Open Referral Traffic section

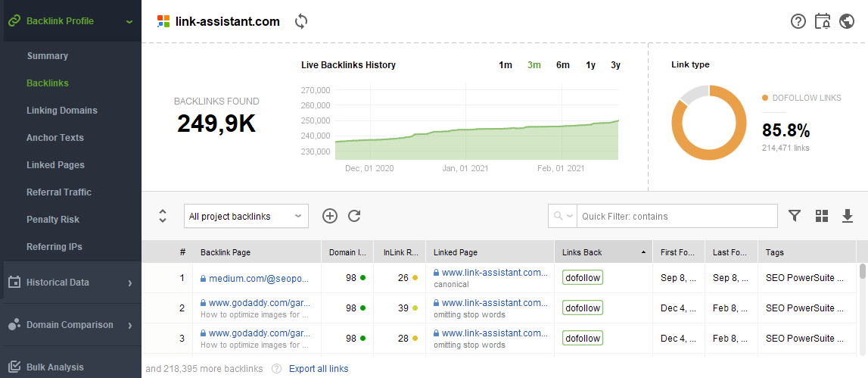click(x=59, y=192)
